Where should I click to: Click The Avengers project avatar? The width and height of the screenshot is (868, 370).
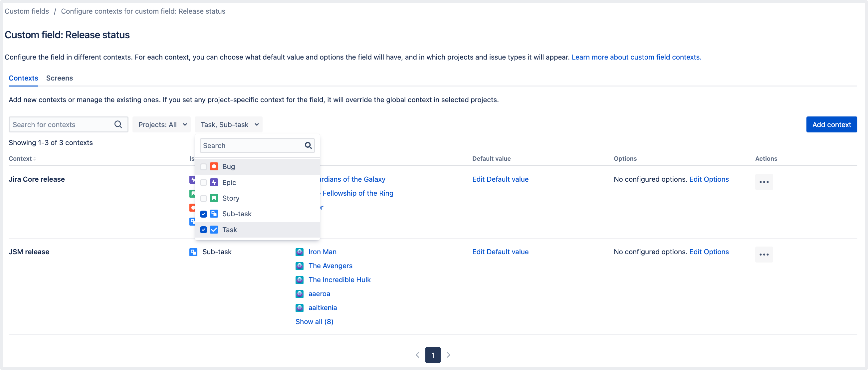pos(300,266)
